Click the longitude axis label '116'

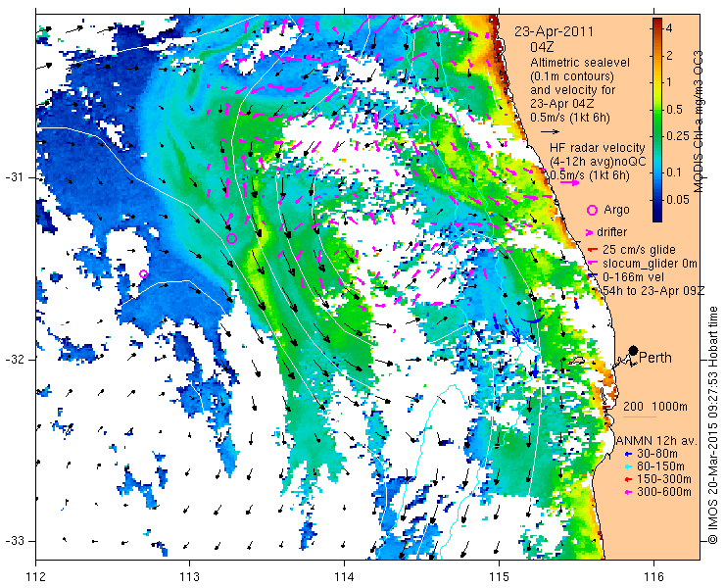point(653,577)
